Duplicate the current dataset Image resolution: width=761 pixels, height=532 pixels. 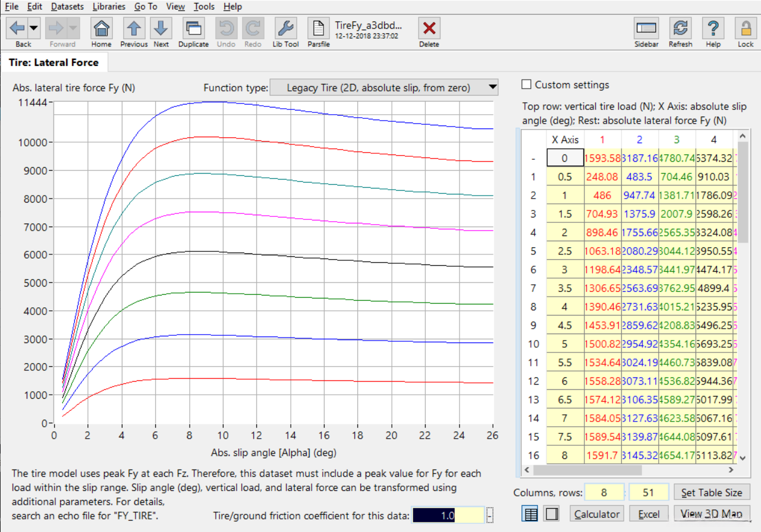193,29
